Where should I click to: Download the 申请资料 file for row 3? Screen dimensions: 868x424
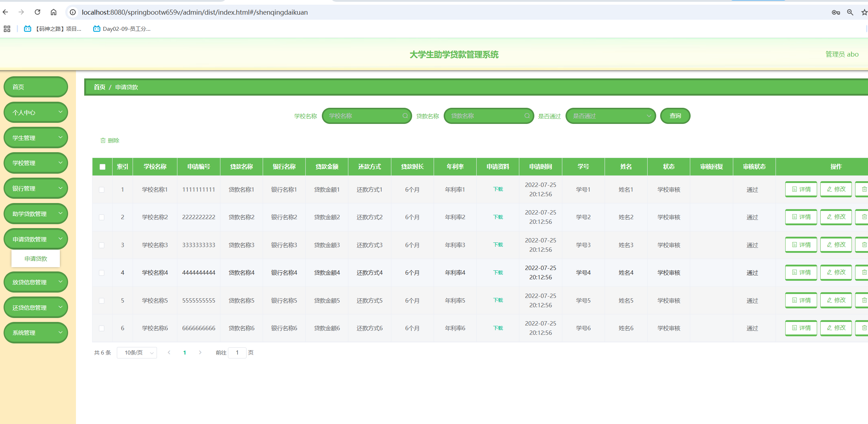click(x=498, y=245)
